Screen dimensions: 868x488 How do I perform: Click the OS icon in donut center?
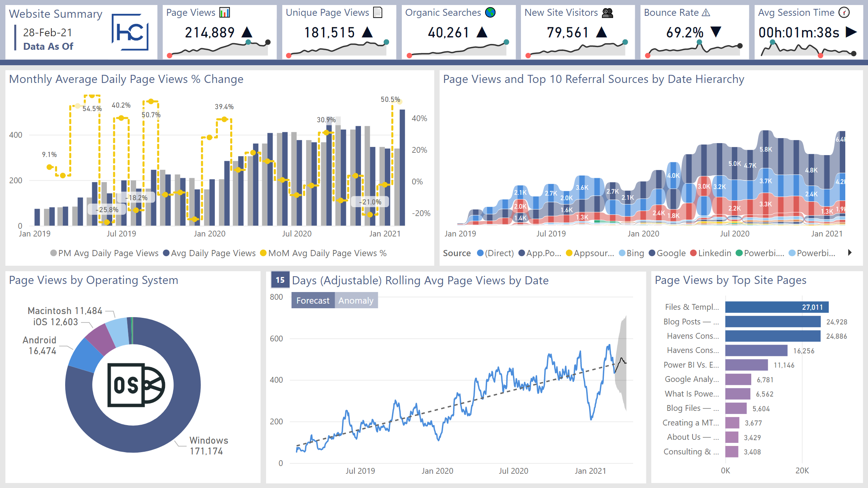click(136, 385)
